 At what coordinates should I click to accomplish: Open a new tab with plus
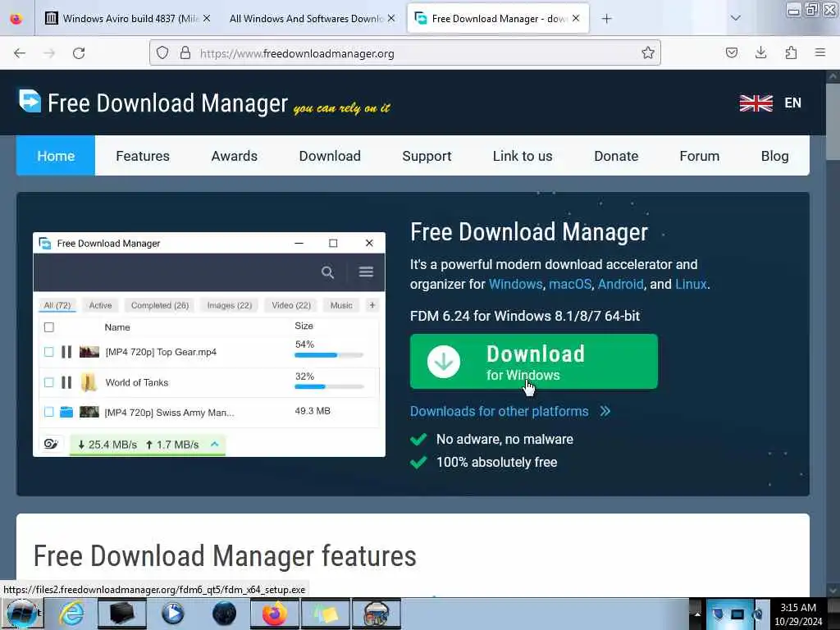606,19
